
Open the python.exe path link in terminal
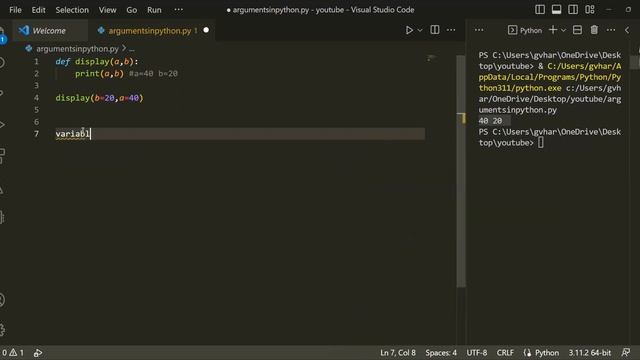point(550,77)
